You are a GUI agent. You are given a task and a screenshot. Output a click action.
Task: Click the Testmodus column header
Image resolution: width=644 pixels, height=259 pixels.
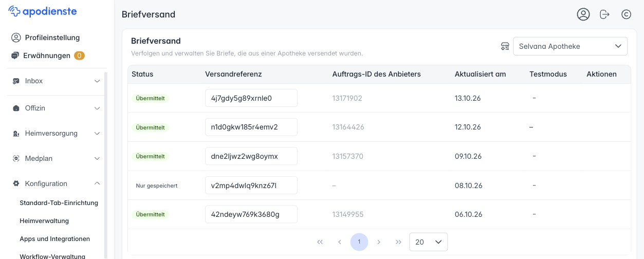point(548,74)
